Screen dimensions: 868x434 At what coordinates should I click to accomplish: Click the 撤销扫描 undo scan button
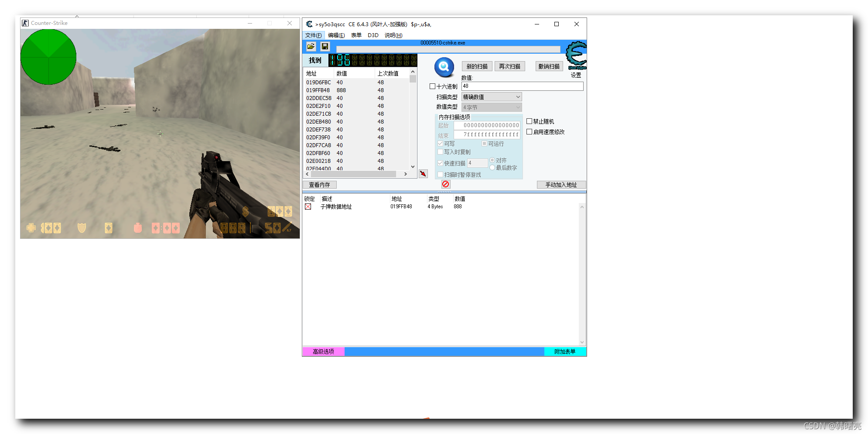549,66
